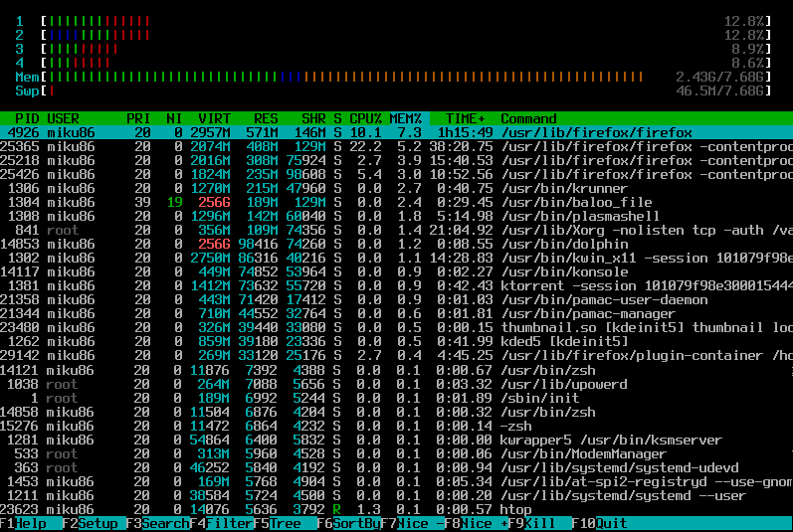Select the firefox plugin-container process row

tap(396, 356)
